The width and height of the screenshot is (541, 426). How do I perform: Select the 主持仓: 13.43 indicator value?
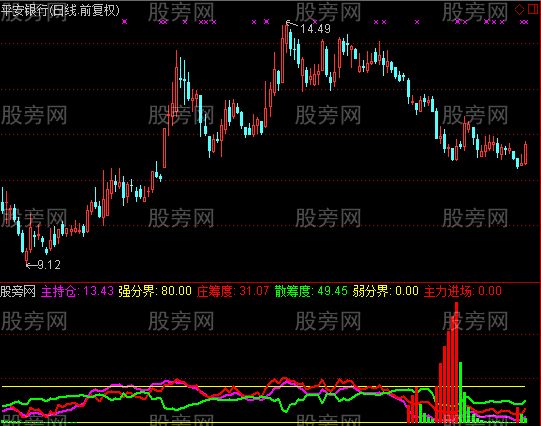pos(77,291)
